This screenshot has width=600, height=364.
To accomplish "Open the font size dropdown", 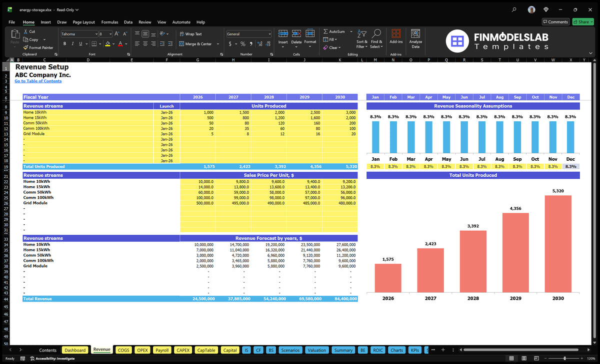I will click(110, 34).
